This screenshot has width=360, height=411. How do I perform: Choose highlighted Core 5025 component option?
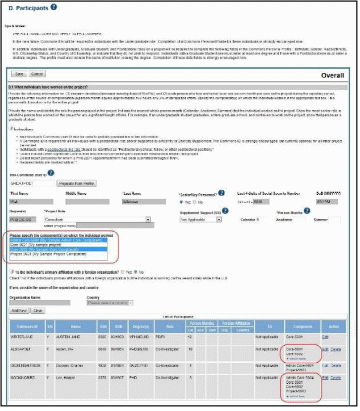tap(58, 249)
